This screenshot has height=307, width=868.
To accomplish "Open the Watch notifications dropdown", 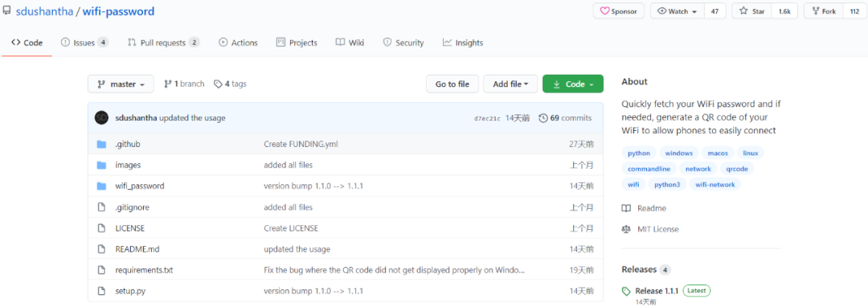I will point(677,11).
